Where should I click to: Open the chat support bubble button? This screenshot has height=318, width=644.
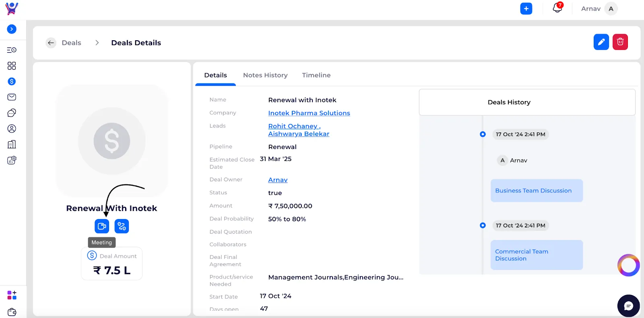[x=628, y=306]
